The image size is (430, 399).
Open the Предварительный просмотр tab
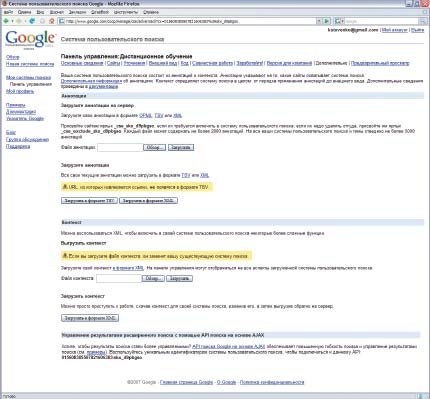(380, 63)
